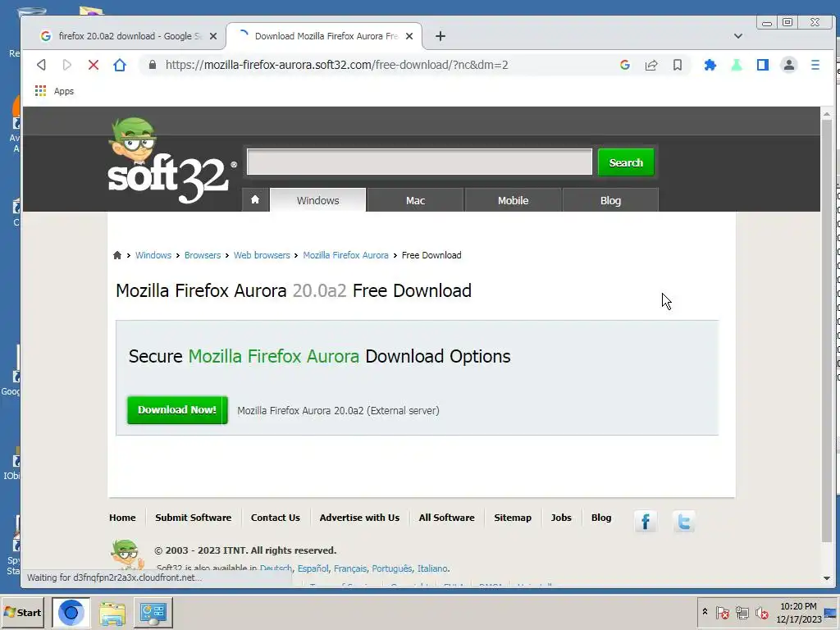
Task: Click the Submit Software footer link
Action: point(194,518)
